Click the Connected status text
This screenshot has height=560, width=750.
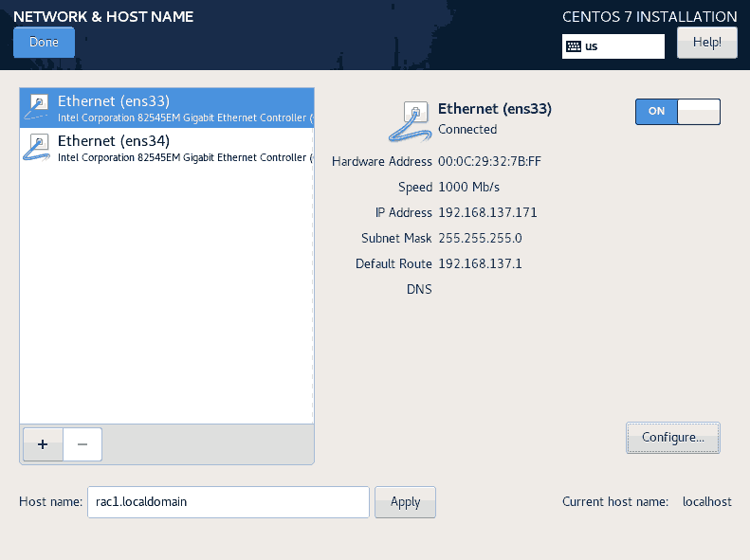click(467, 130)
